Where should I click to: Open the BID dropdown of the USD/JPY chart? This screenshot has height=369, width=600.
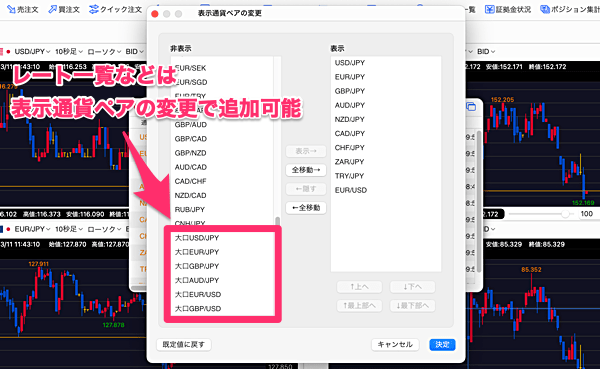135,51
